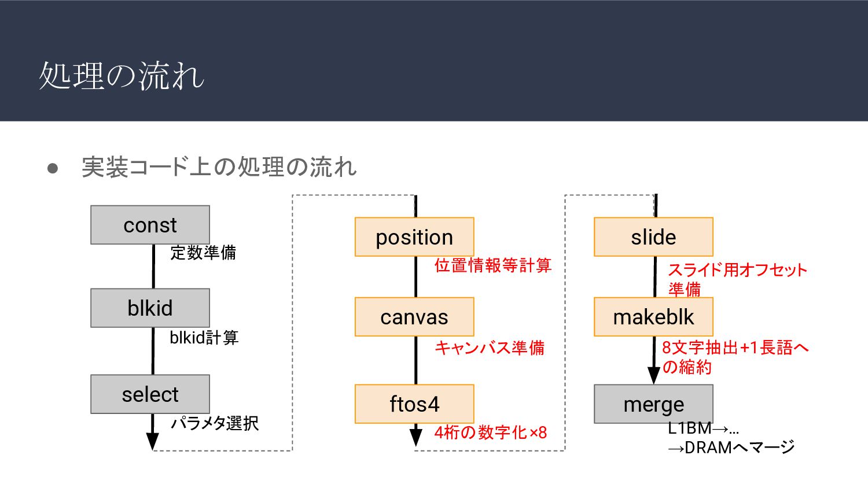
Task: Click the 8文字抽出+1長語への縮約 text
Action: pyautogui.click(x=735, y=357)
